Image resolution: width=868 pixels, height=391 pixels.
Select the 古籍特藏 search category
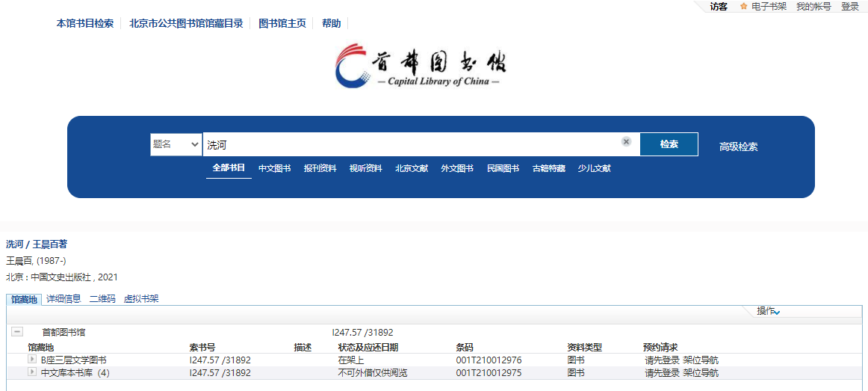pyautogui.click(x=548, y=168)
